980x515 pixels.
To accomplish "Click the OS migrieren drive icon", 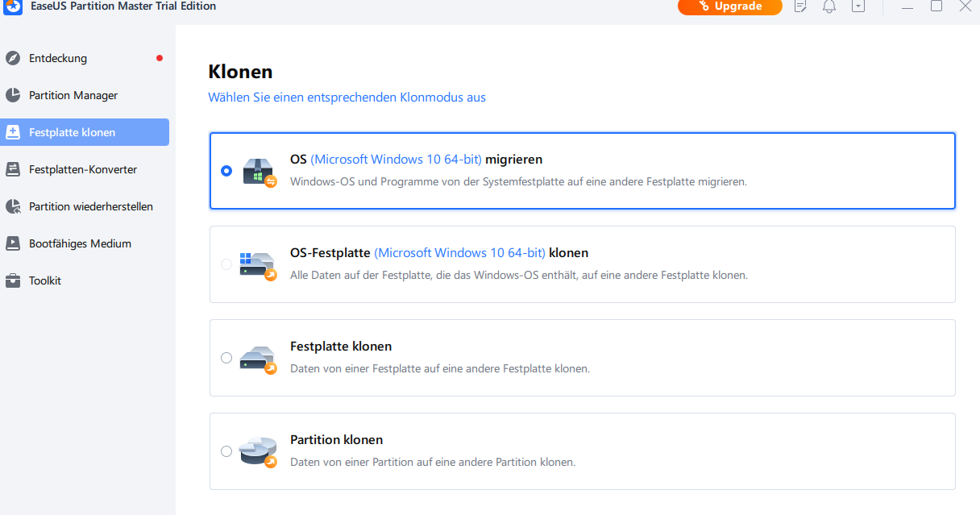I will (x=260, y=172).
